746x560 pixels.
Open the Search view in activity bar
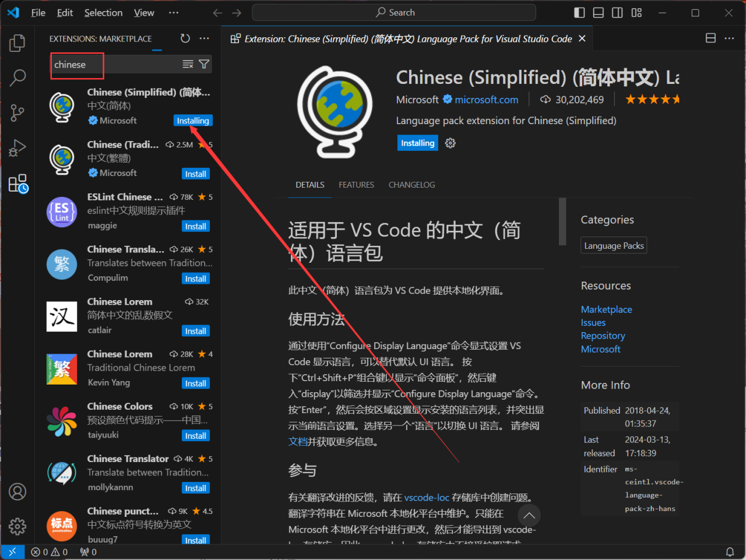coord(17,77)
